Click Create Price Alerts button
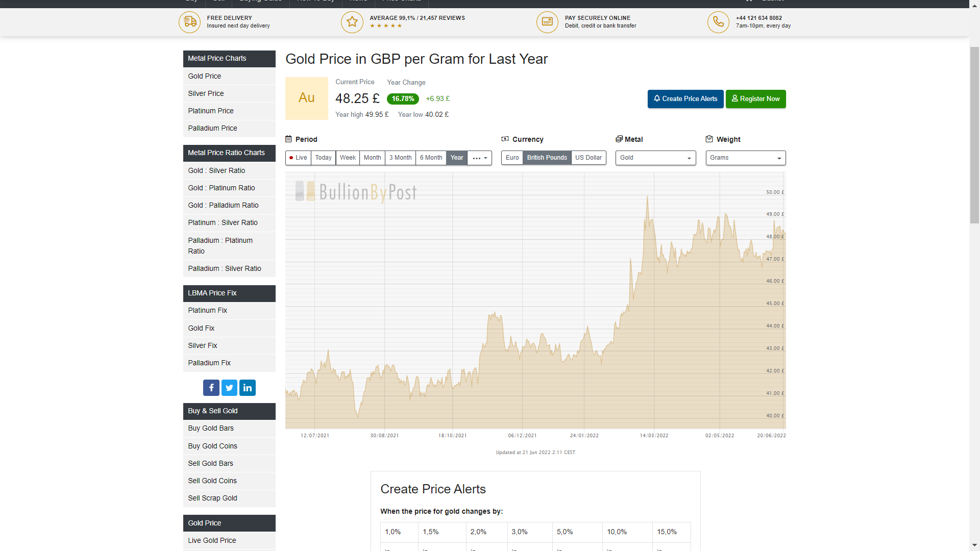The height and width of the screenshot is (551, 980). click(685, 99)
